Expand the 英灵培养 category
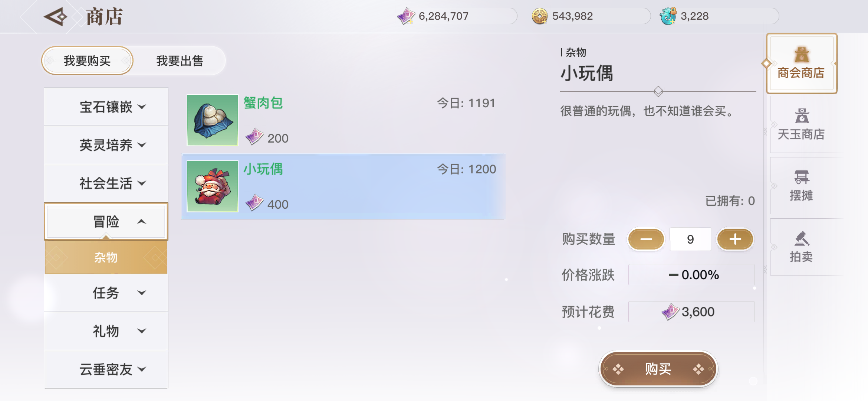The width and height of the screenshot is (868, 401). (x=106, y=145)
